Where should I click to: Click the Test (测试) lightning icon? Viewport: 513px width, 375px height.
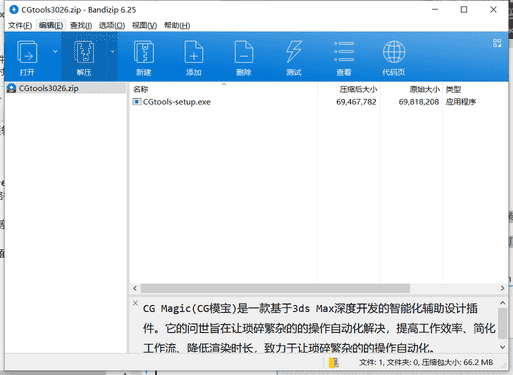point(294,52)
